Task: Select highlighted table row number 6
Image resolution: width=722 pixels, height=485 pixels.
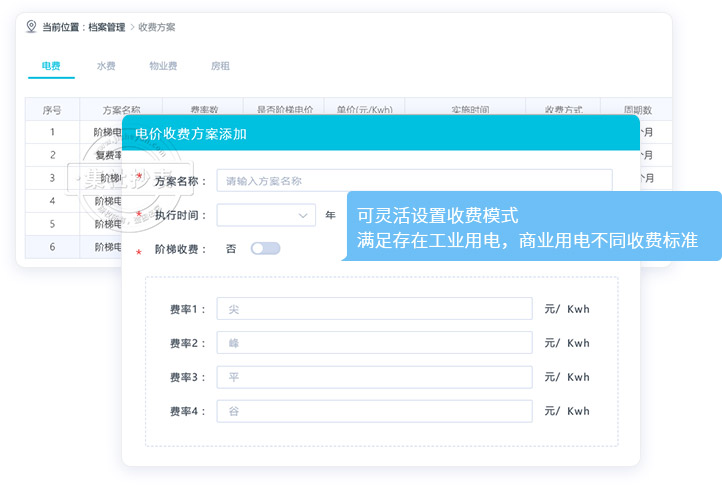Action: pyautogui.click(x=52, y=247)
